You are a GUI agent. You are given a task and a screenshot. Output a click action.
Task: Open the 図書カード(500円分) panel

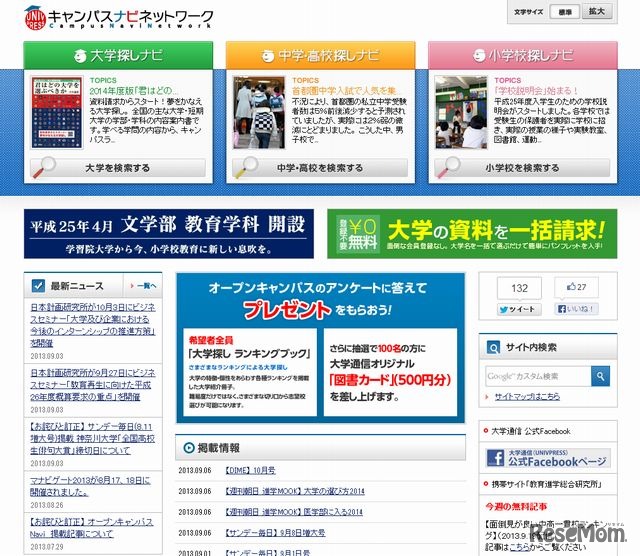tap(390, 371)
